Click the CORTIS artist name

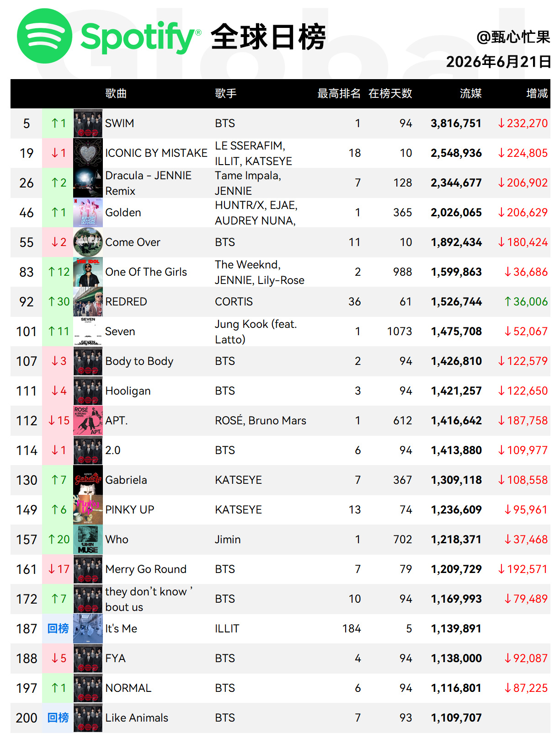coord(234,302)
